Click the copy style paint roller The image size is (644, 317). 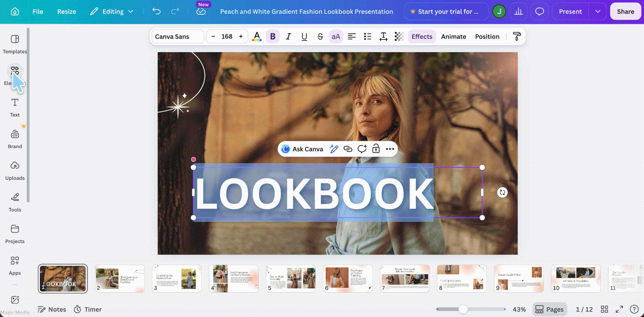[x=517, y=37]
